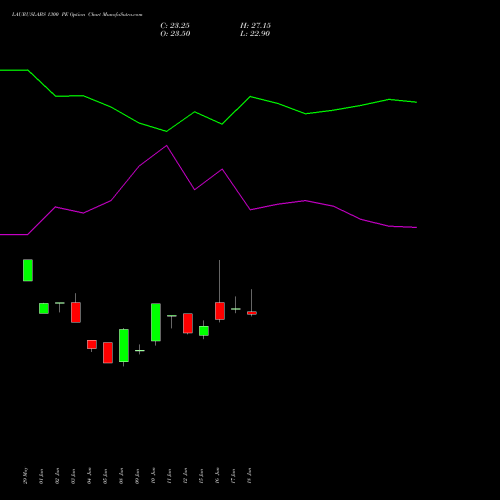Click the green candle for 29 May
This screenshot has height=500, width=500.
pos(28,270)
